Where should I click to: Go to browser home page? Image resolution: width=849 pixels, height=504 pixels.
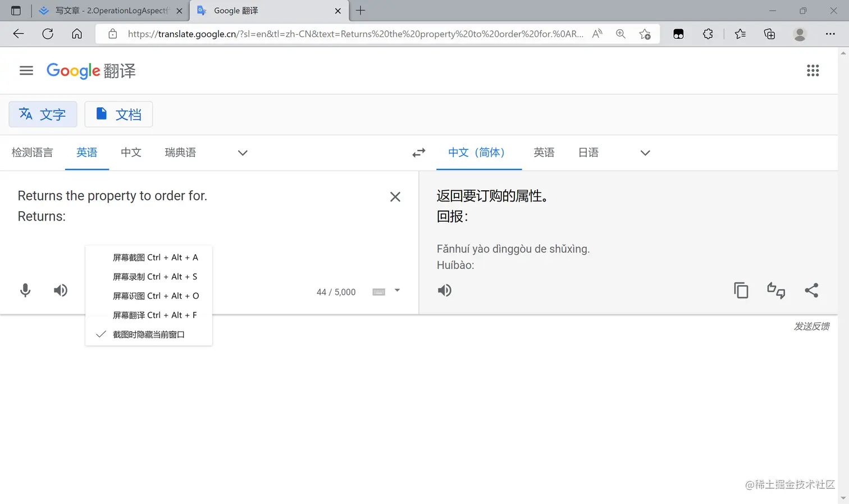[x=77, y=34]
